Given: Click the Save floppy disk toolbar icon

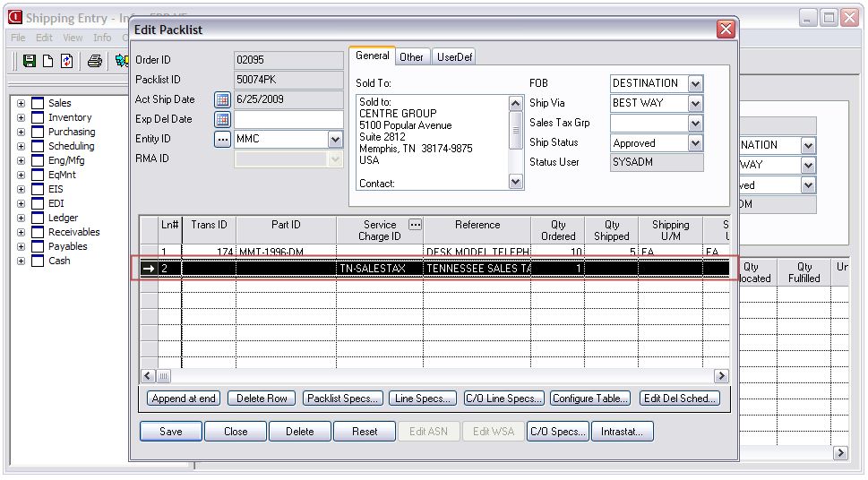Looking at the screenshot, I should click(30, 61).
